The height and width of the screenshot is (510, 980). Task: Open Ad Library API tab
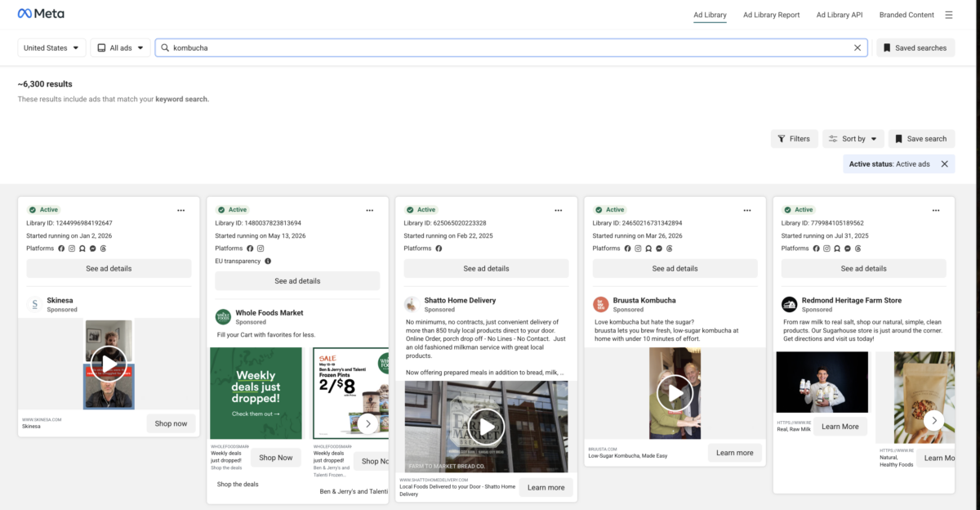point(840,15)
